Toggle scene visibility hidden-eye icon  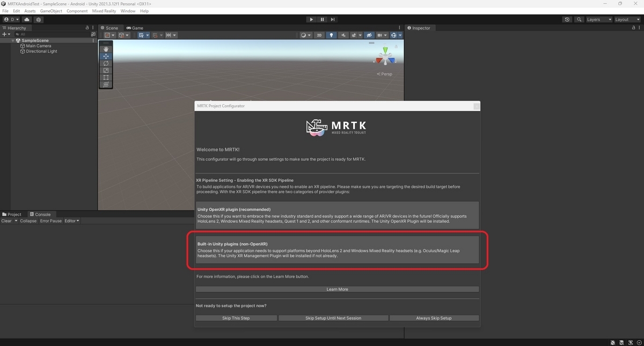pyautogui.click(x=369, y=35)
